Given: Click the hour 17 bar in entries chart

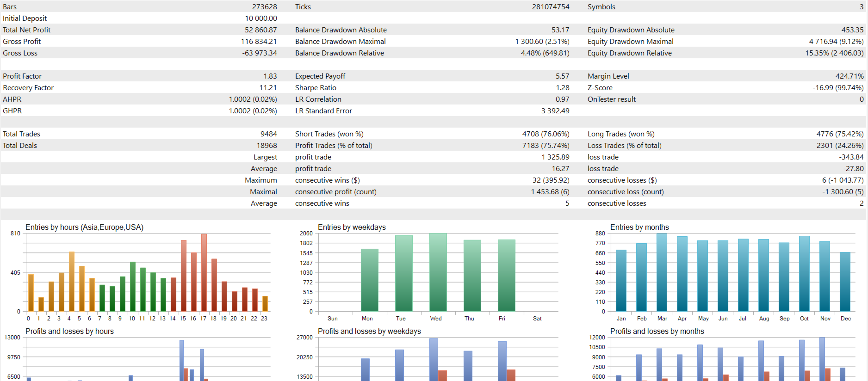Looking at the screenshot, I should coord(204,272).
